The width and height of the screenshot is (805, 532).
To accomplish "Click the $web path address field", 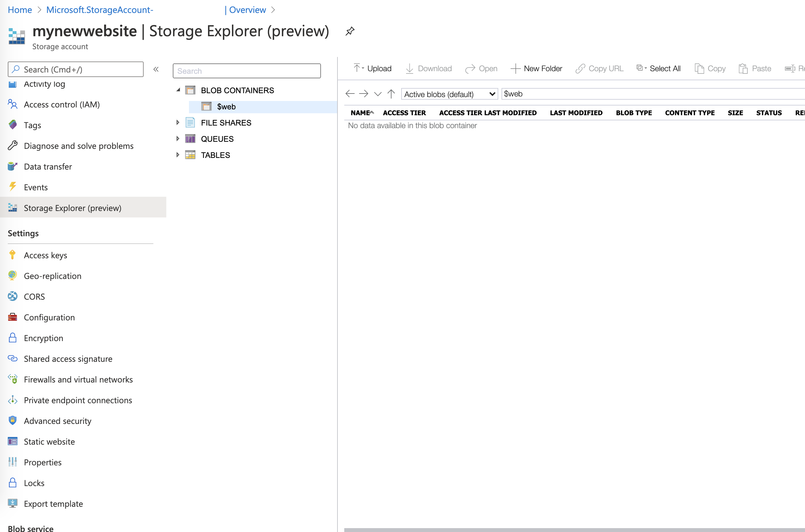I will pos(653,94).
